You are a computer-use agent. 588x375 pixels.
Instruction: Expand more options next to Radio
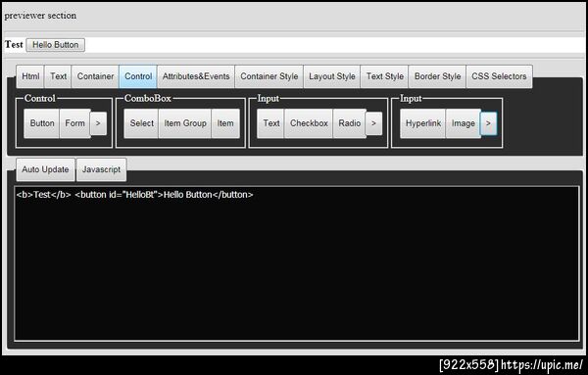[374, 123]
